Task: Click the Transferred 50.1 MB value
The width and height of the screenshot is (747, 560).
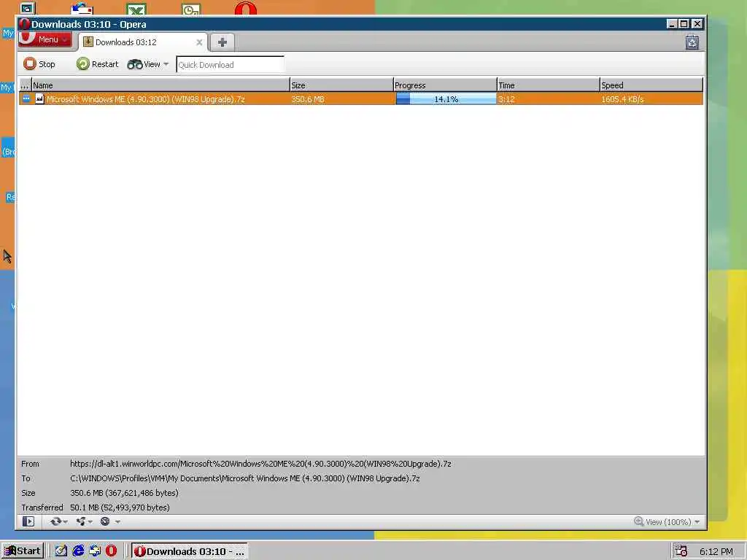Action: (x=120, y=507)
